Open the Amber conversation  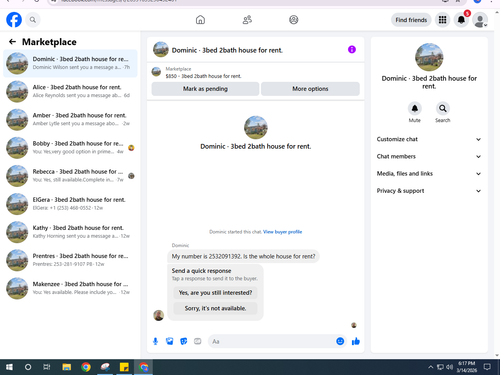click(x=70, y=120)
